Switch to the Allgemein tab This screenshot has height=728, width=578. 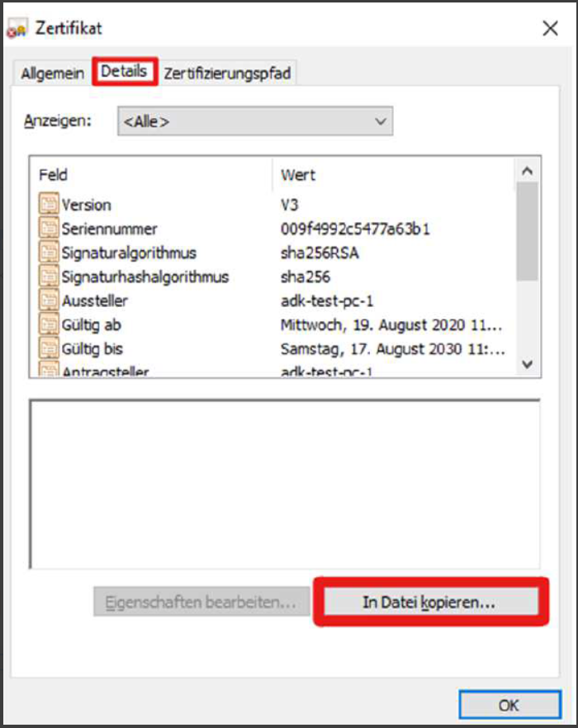click(53, 73)
